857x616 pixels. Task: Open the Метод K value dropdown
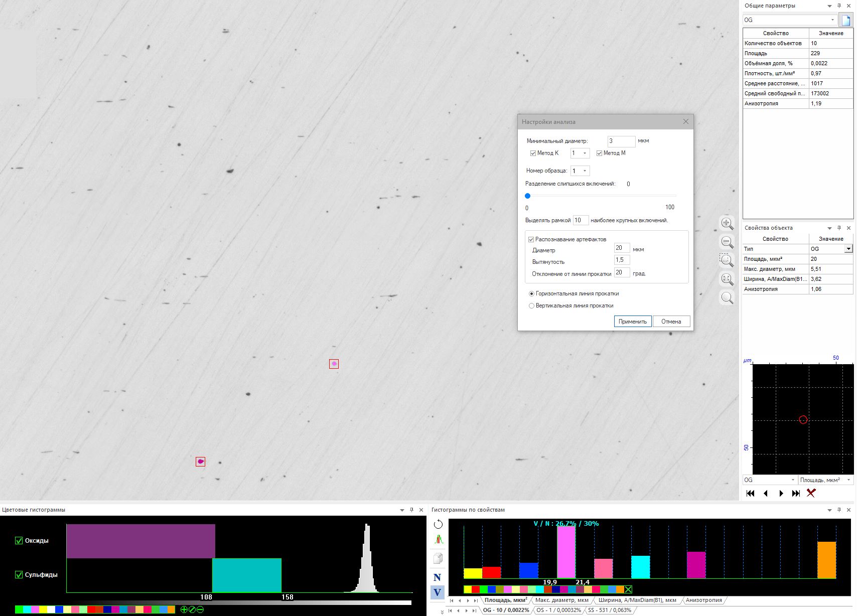tap(580, 153)
